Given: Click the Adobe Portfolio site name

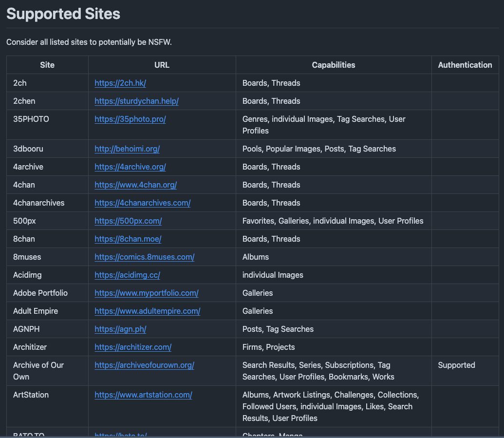Looking at the screenshot, I should tap(40, 293).
